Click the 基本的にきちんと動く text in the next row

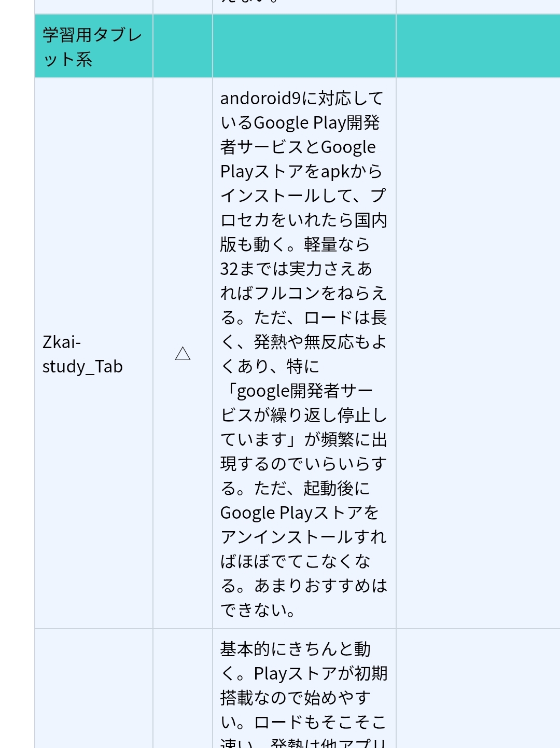coord(295,649)
